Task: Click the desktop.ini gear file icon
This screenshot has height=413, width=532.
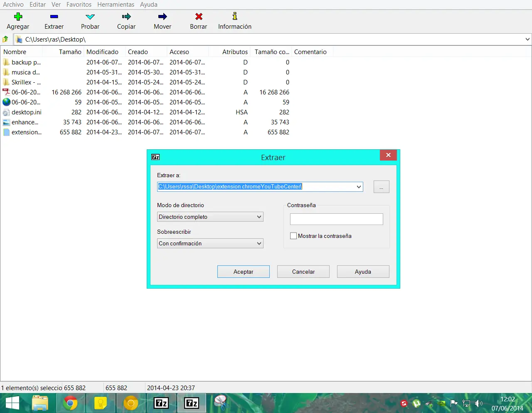Action: [6, 112]
